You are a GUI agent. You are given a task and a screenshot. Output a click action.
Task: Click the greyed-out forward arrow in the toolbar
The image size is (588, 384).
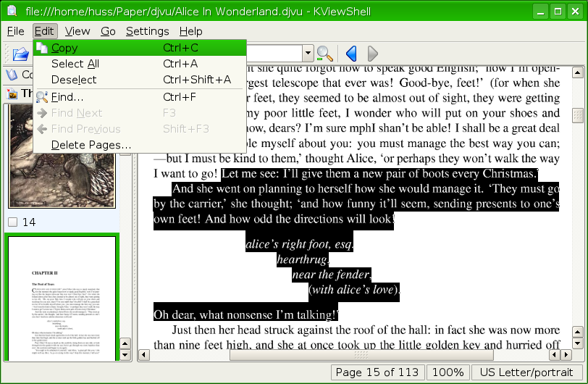tap(372, 54)
